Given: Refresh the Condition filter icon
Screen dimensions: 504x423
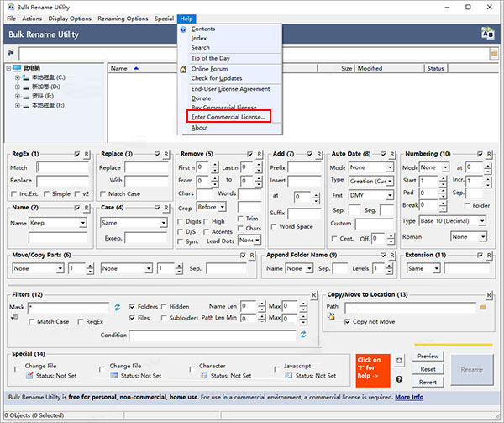Looking at the screenshot, I should [x=303, y=335].
